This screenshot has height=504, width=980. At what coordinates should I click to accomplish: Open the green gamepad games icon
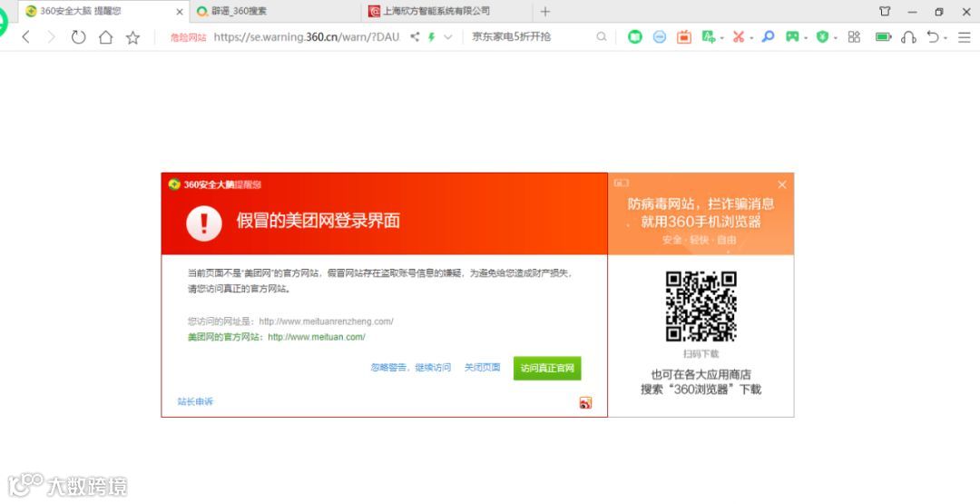[792, 37]
